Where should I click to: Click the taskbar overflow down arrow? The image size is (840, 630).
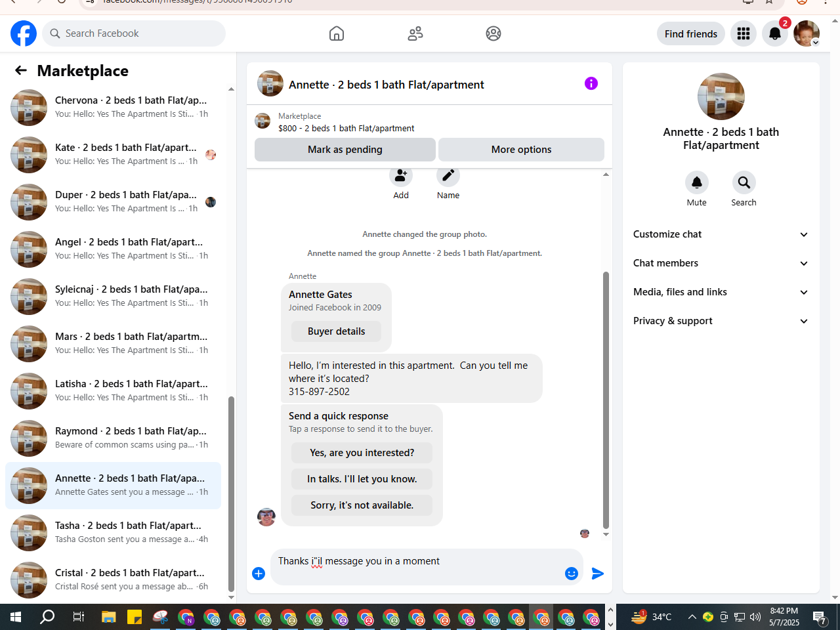pyautogui.click(x=610, y=624)
